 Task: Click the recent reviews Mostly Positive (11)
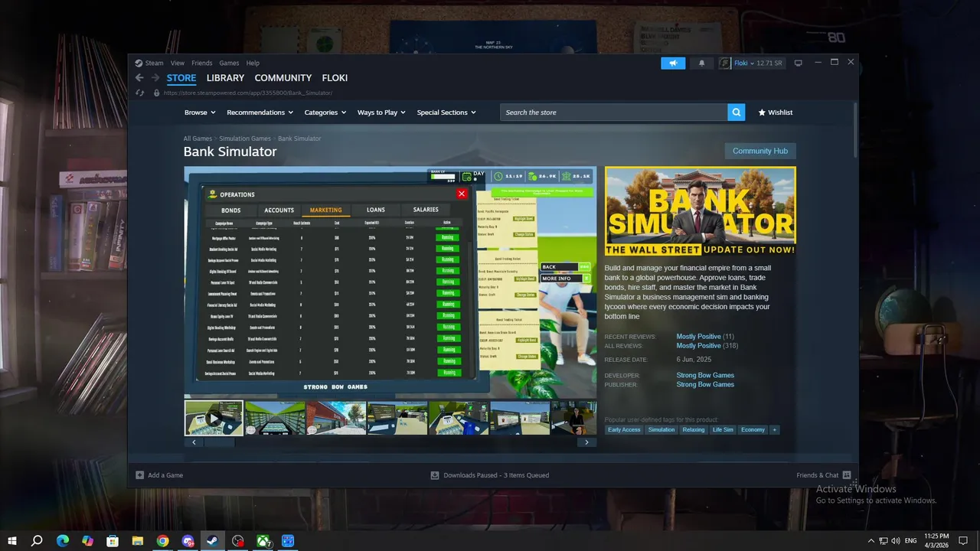click(705, 337)
